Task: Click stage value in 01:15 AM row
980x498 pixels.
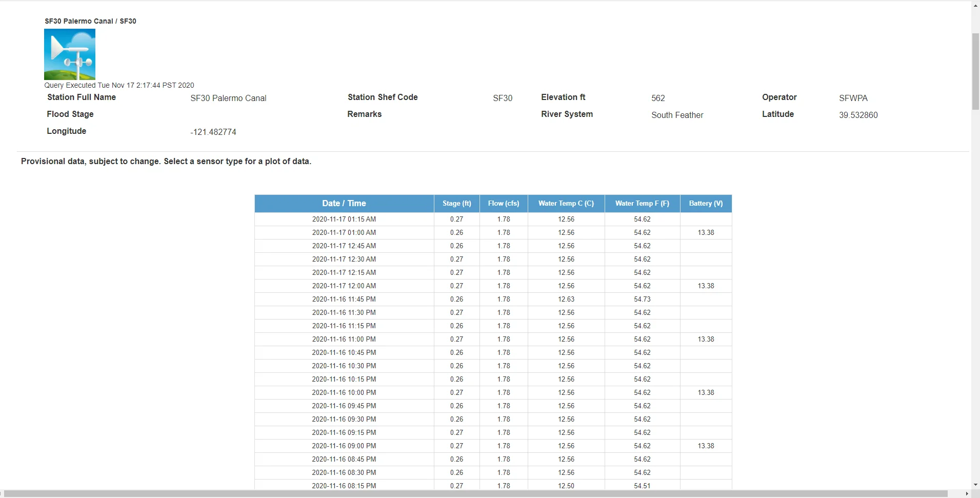Action: tap(456, 219)
